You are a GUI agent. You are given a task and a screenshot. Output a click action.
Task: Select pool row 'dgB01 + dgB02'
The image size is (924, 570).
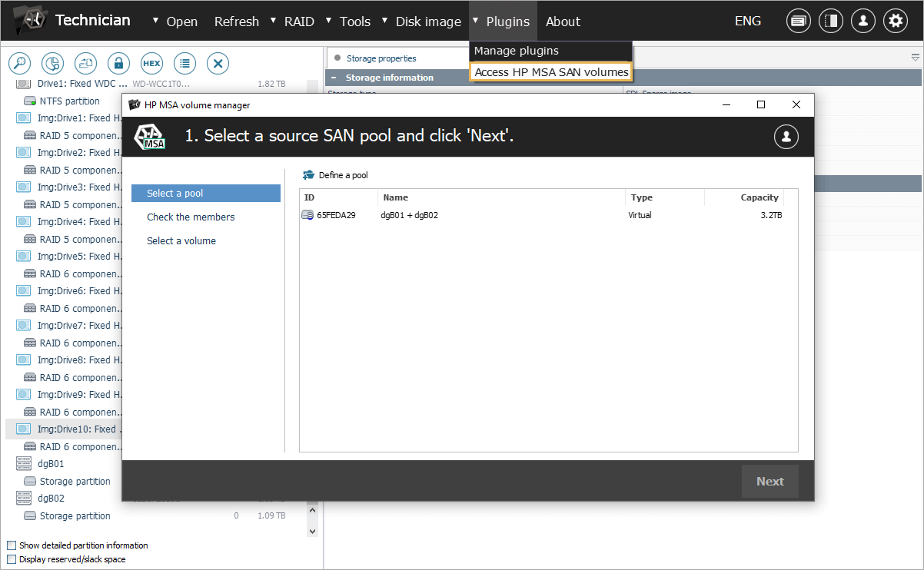(409, 215)
